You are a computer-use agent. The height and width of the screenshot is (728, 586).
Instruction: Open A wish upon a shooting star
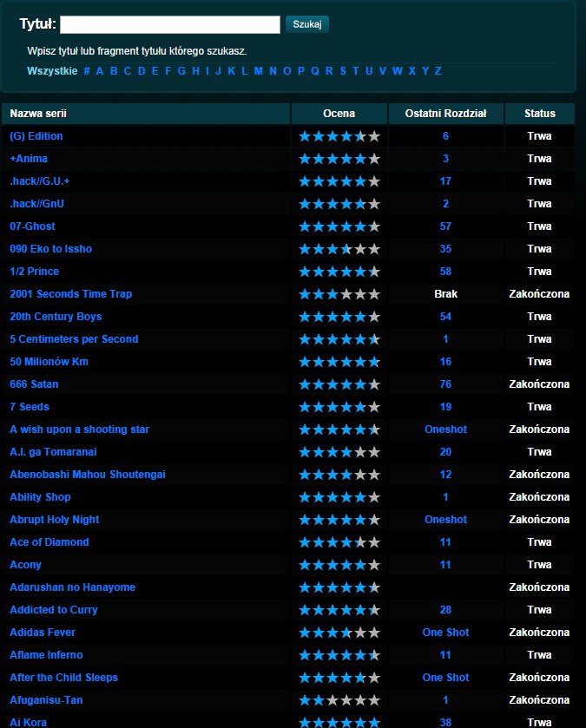(79, 430)
